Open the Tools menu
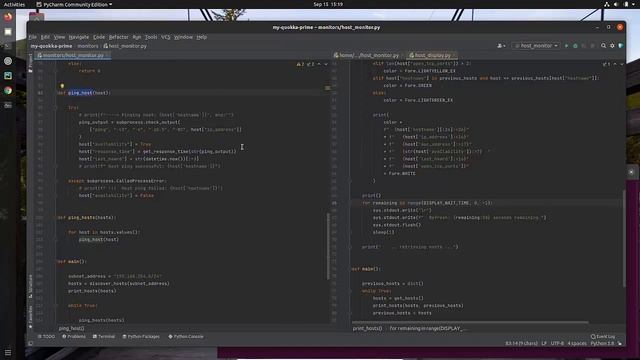The height and width of the screenshot is (360, 640). tap(151, 37)
